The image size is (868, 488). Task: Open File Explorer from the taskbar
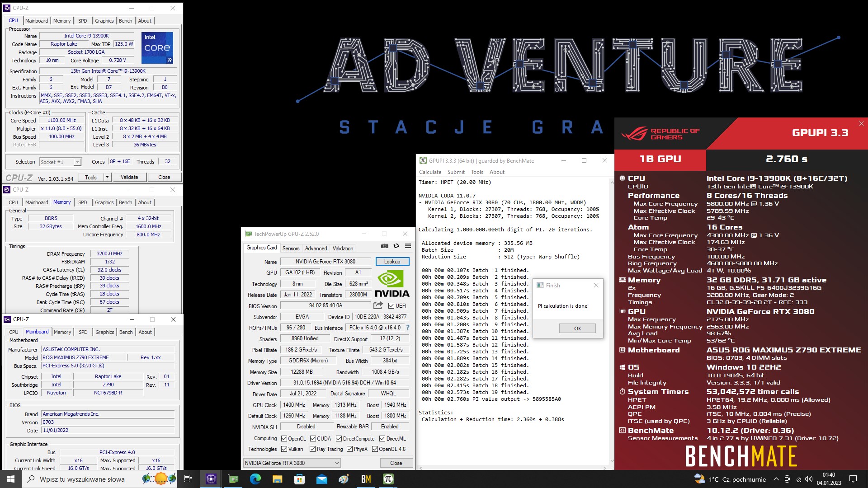point(278,479)
